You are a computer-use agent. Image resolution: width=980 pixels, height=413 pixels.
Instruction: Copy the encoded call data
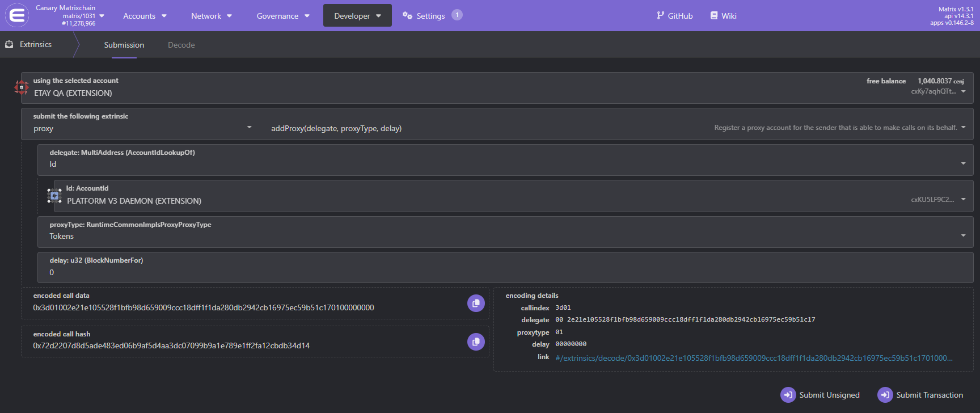(x=476, y=303)
